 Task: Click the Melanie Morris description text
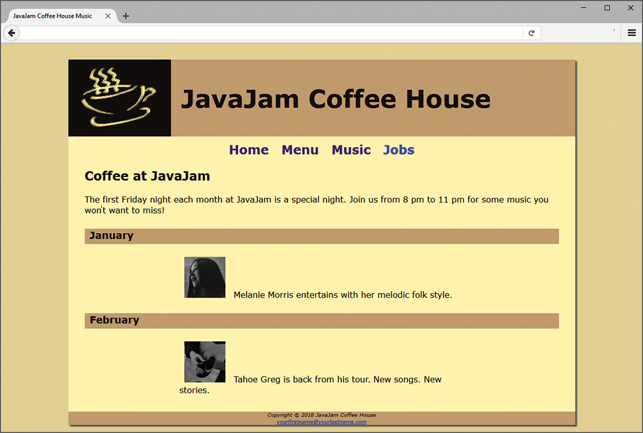click(343, 295)
